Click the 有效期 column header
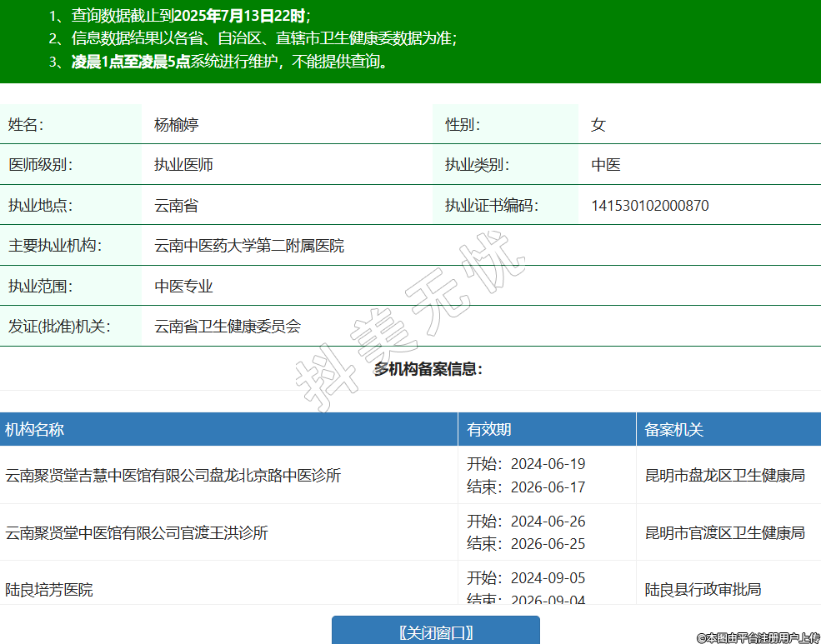Screen dimensions: 821x644 click(489, 430)
